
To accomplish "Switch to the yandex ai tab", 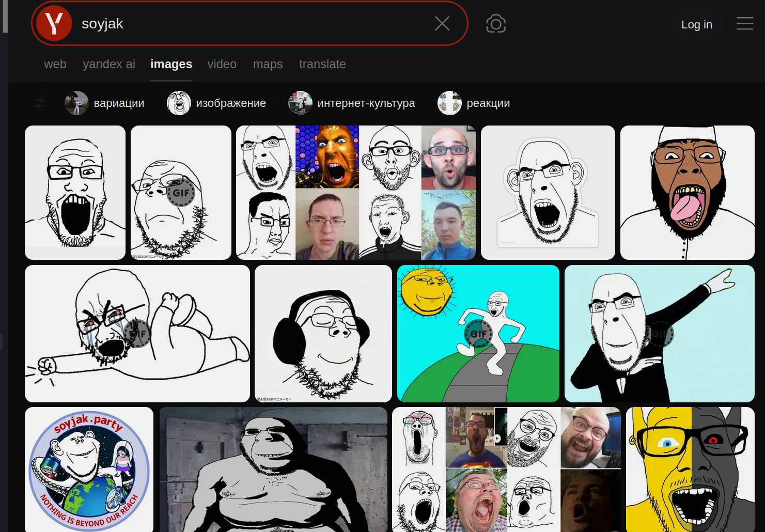I will (x=109, y=64).
